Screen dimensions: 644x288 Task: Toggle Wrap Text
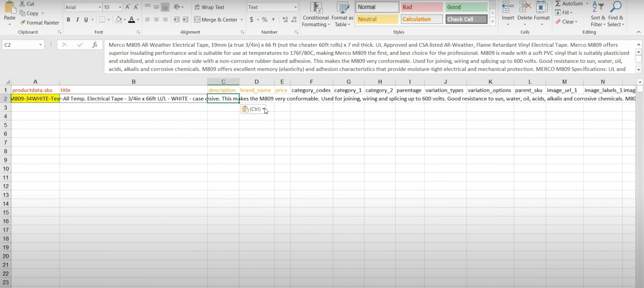tap(209, 7)
